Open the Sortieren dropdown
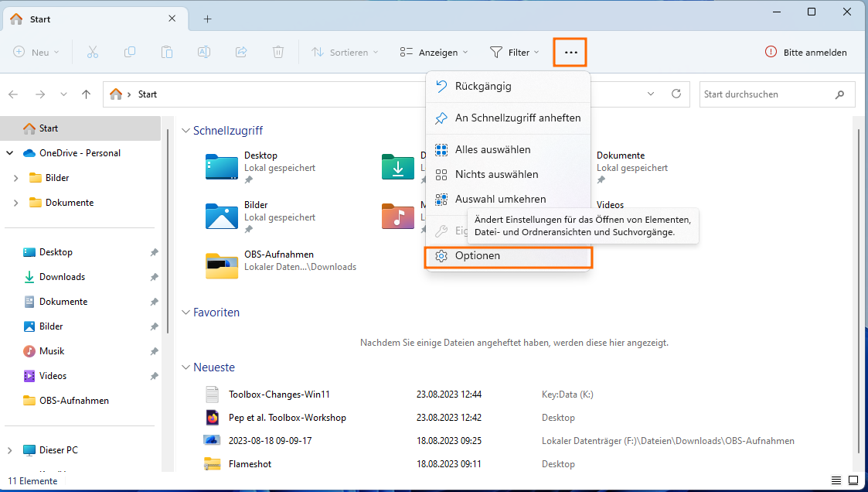Screen dimensions: 868x492 click(345, 52)
